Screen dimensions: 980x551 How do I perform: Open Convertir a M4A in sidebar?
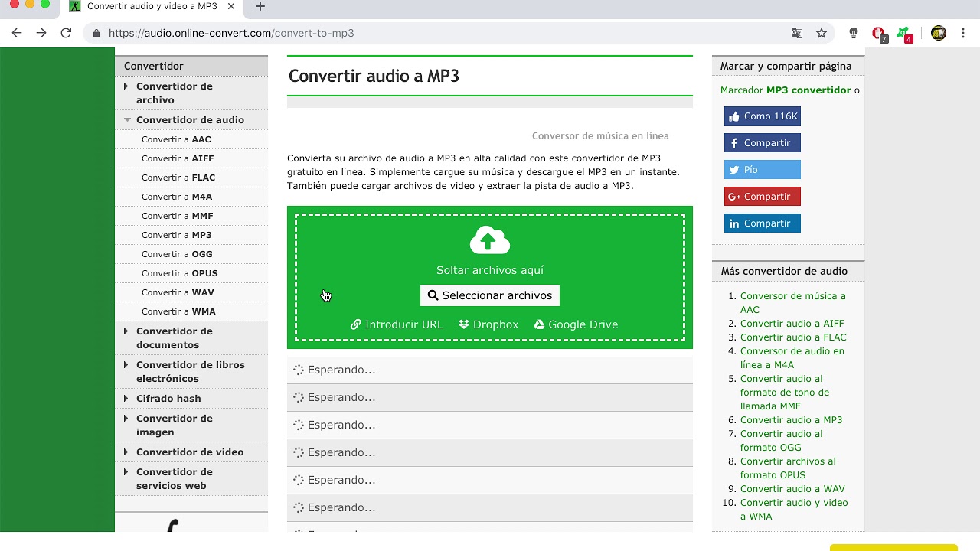(x=177, y=197)
